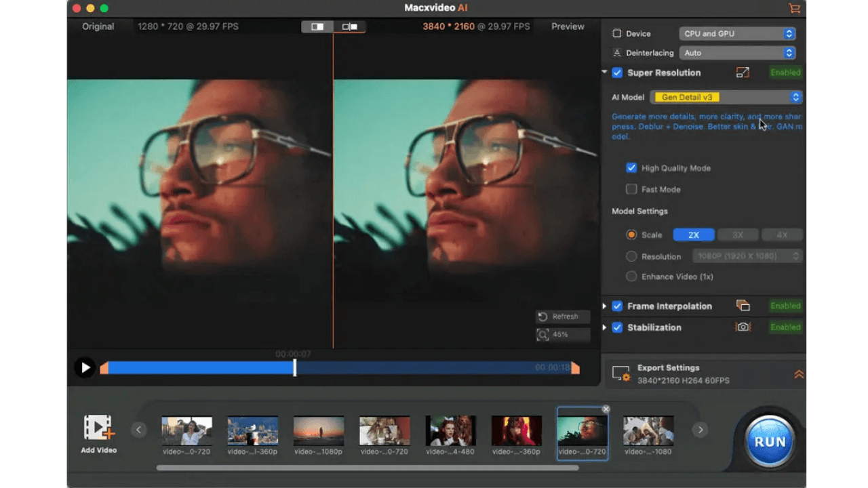The height and width of the screenshot is (488, 868).
Task: Expand Export Settings with the double chevron
Action: pyautogui.click(x=798, y=374)
